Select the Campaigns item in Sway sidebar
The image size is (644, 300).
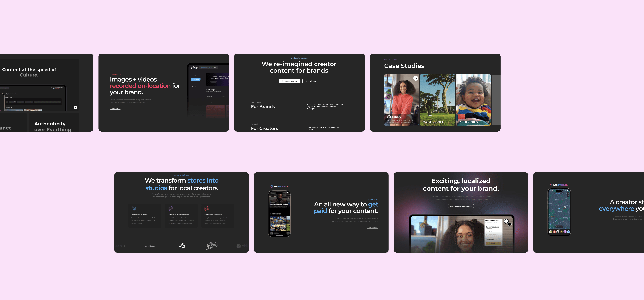tap(196, 79)
